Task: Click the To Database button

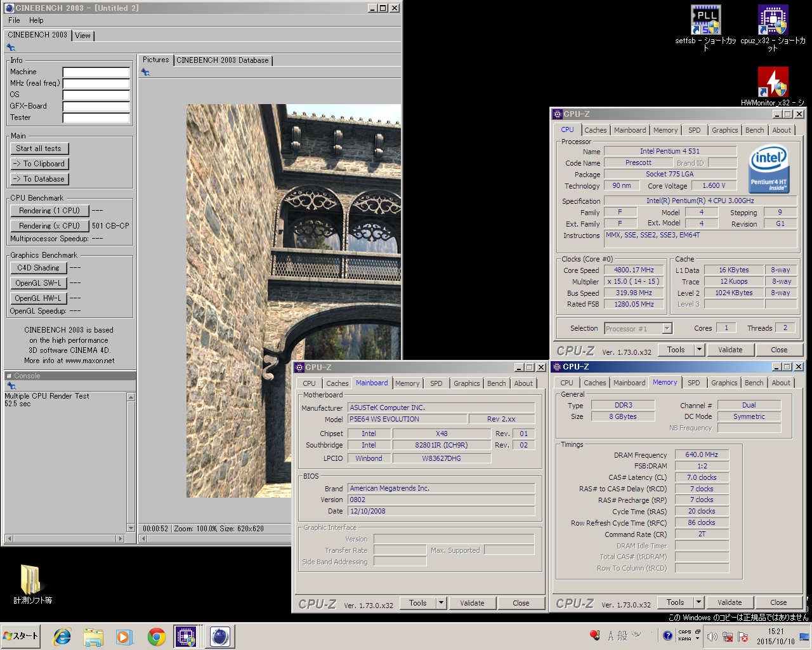Action: pyautogui.click(x=39, y=179)
